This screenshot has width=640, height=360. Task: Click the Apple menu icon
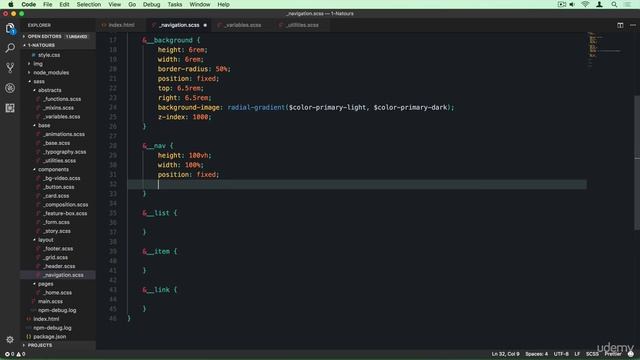click(11, 4)
